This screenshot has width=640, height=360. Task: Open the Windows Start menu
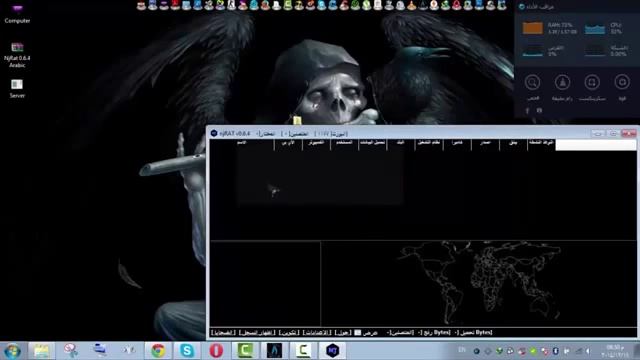pyautogui.click(x=12, y=351)
